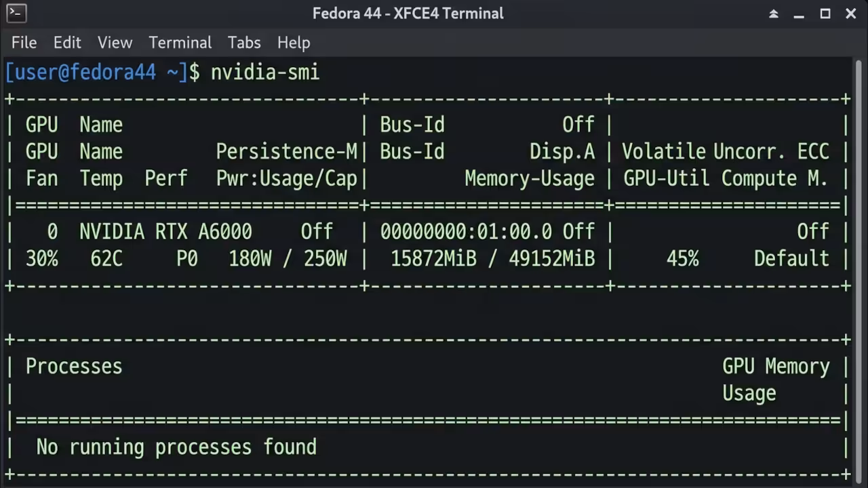Maximize the terminal window
The height and width of the screenshot is (488, 868).
[825, 14]
